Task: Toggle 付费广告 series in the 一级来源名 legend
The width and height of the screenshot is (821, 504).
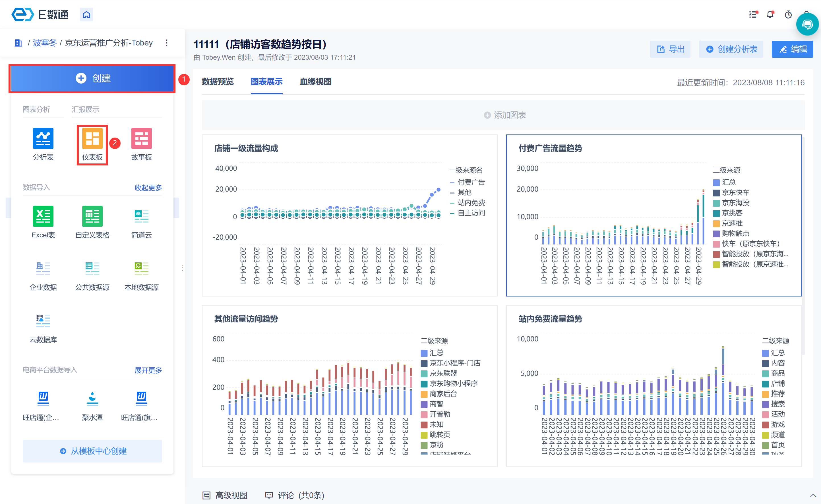Action: [x=471, y=182]
